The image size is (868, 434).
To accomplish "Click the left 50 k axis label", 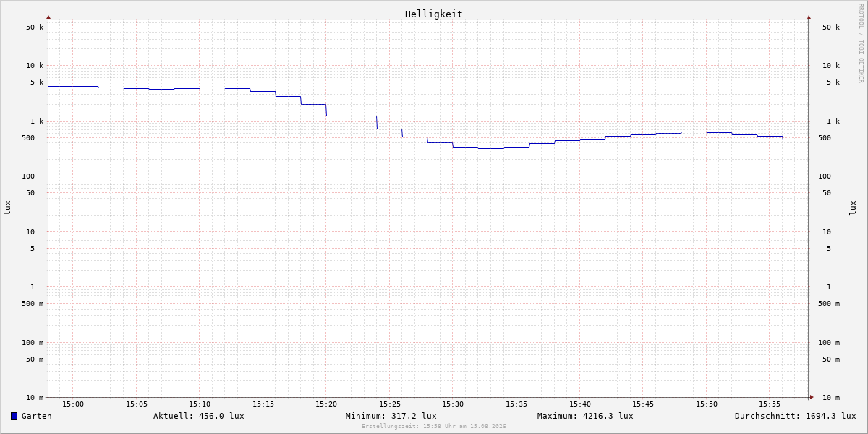I will 35,27.
